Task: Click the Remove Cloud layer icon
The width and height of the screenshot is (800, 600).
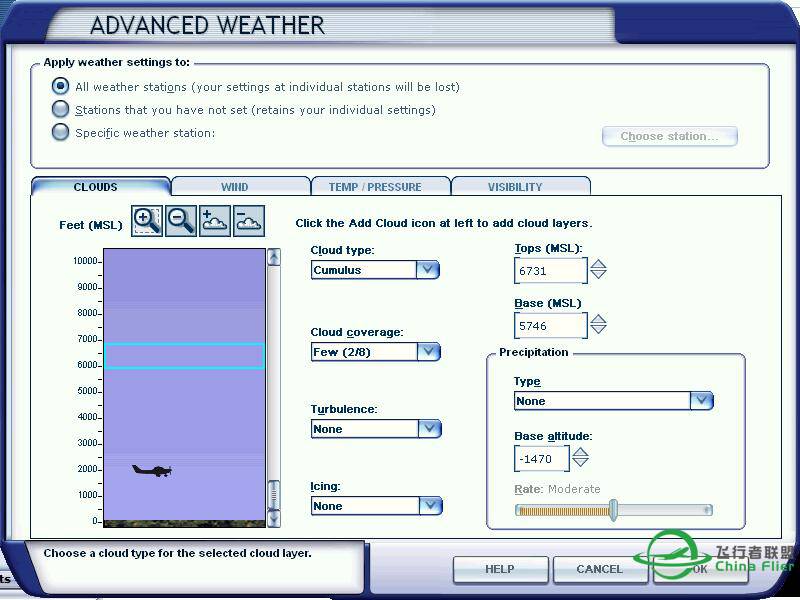Action: tap(249, 221)
